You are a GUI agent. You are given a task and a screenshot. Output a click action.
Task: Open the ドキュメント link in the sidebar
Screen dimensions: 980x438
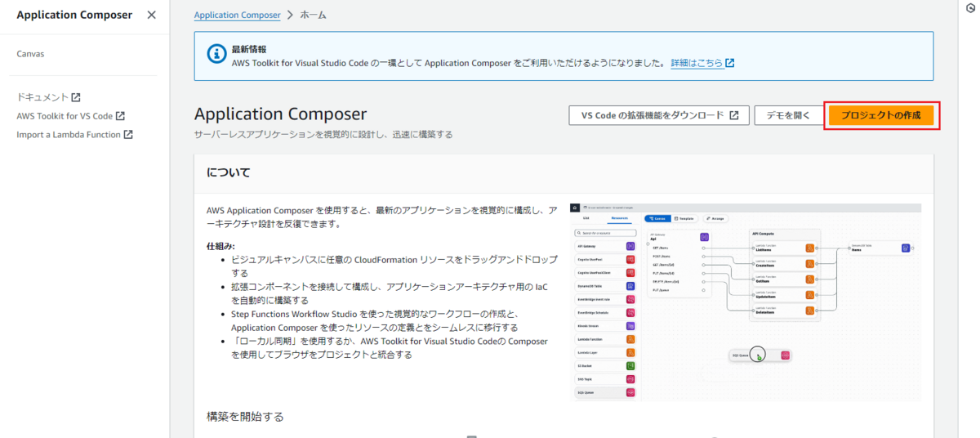[48, 97]
